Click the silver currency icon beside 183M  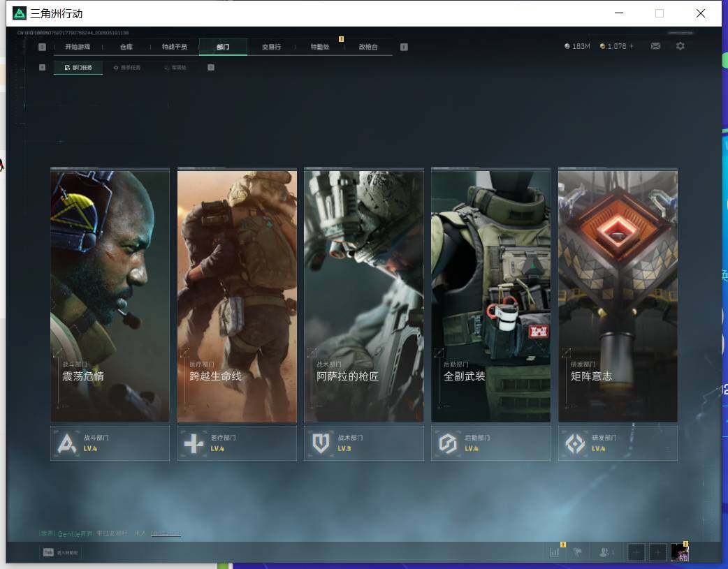point(567,46)
